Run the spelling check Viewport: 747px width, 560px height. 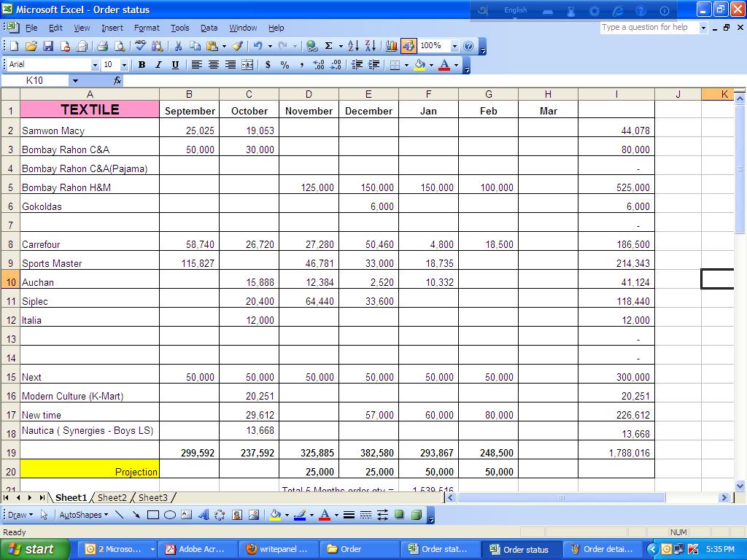tap(140, 46)
